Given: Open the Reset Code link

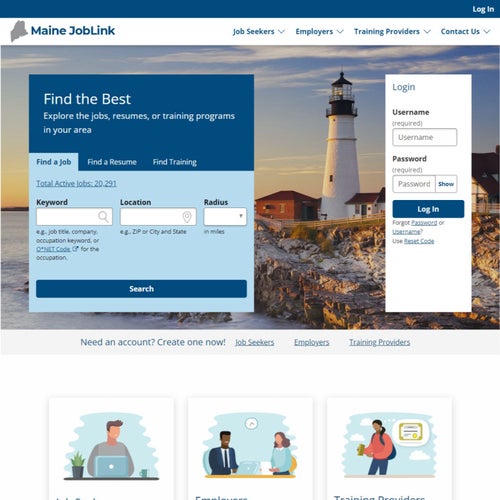Looking at the screenshot, I should [419, 241].
